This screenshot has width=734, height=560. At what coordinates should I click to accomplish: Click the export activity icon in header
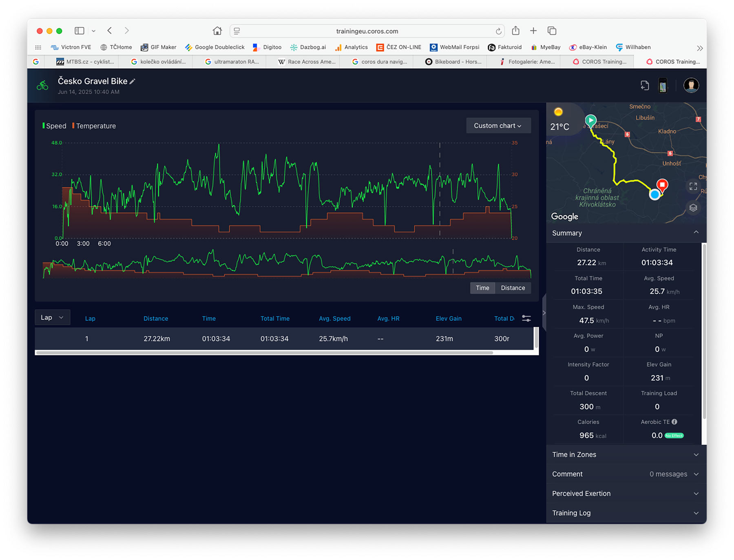[645, 86]
